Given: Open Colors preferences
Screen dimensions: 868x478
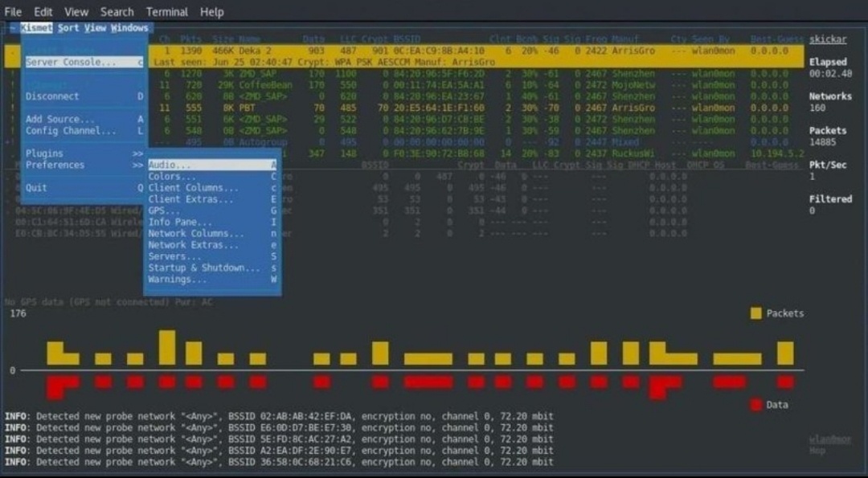Looking at the screenshot, I should point(212,177).
